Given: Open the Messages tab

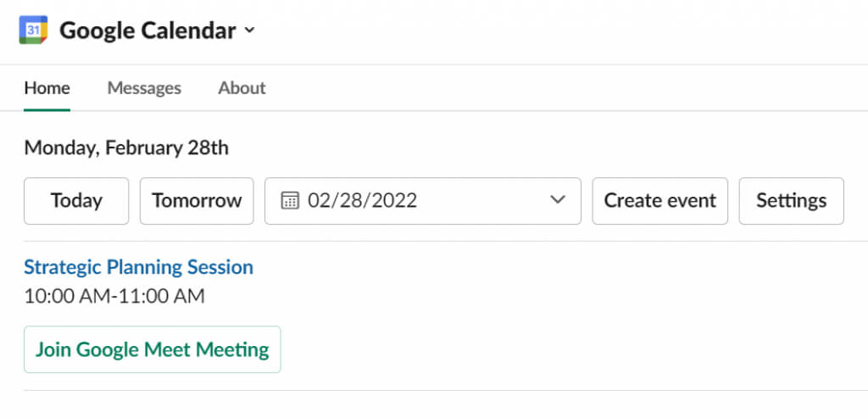Looking at the screenshot, I should (x=144, y=88).
